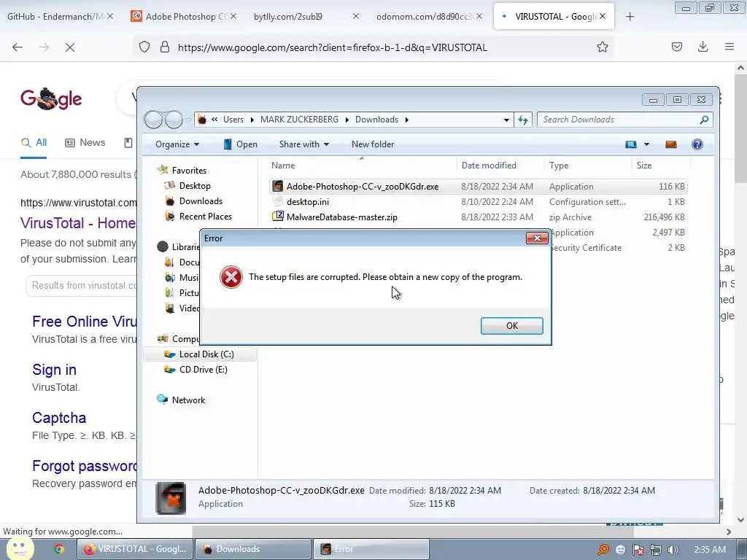Click Downloads taskbar button

(x=252, y=549)
